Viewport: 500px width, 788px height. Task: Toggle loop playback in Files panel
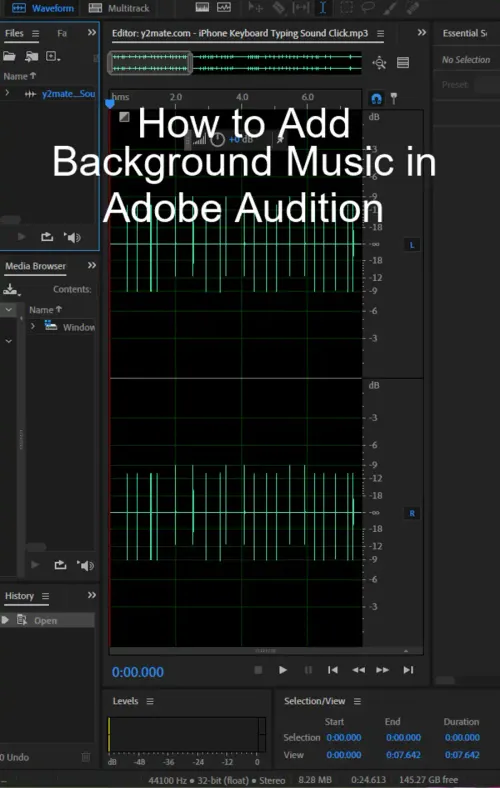pyautogui.click(x=47, y=236)
